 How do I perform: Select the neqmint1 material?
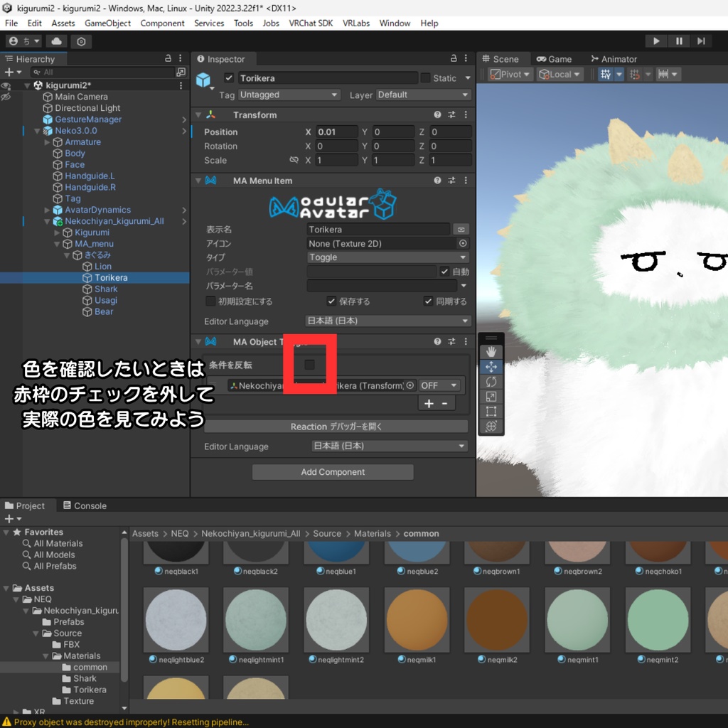(577, 625)
